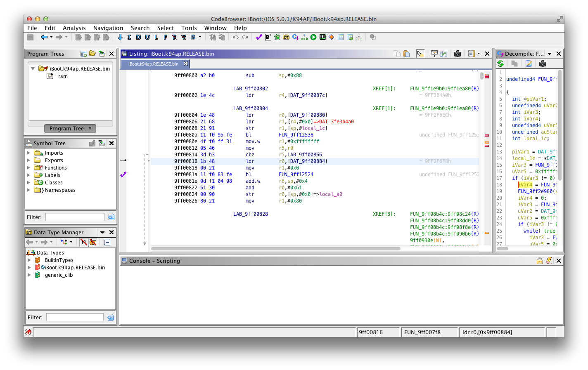The width and height of the screenshot is (588, 370).
Task: Open the bytes viewer 01 icon
Action: pos(268,37)
